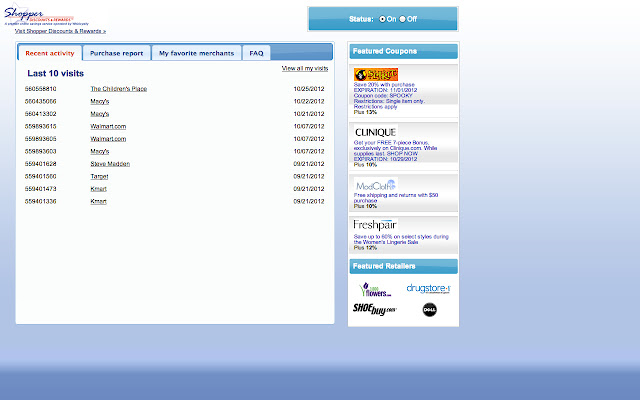Select the FAQ tab

(257, 53)
